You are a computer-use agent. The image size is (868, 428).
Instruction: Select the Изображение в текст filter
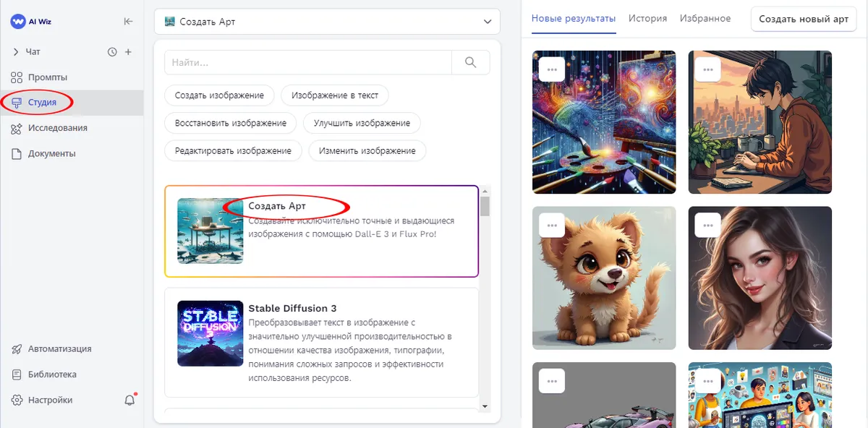[x=334, y=95]
